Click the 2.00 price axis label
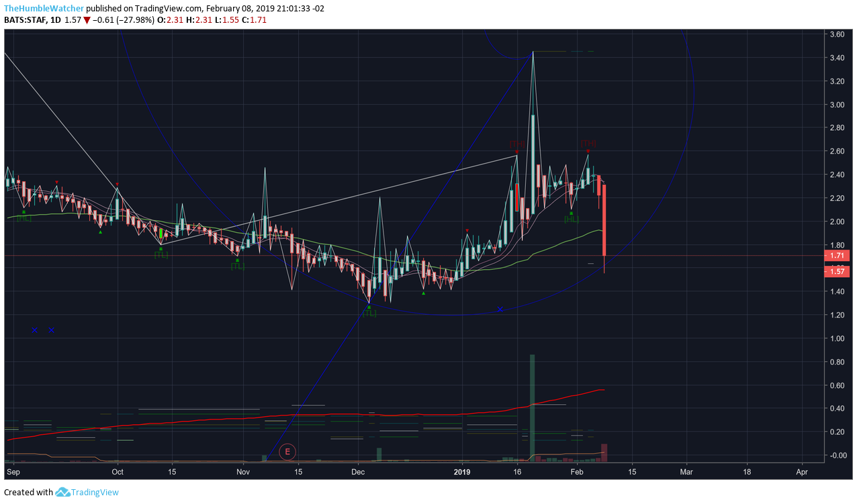 [x=837, y=221]
